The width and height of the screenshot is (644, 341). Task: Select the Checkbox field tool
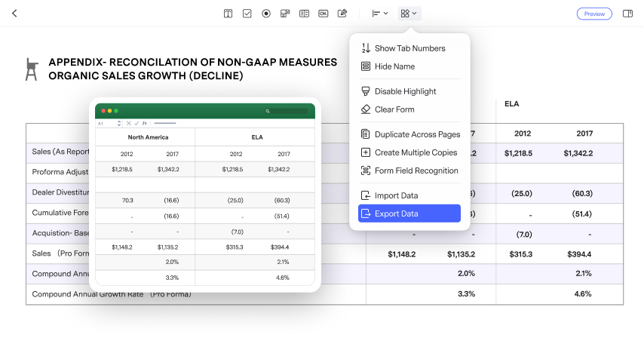(247, 14)
